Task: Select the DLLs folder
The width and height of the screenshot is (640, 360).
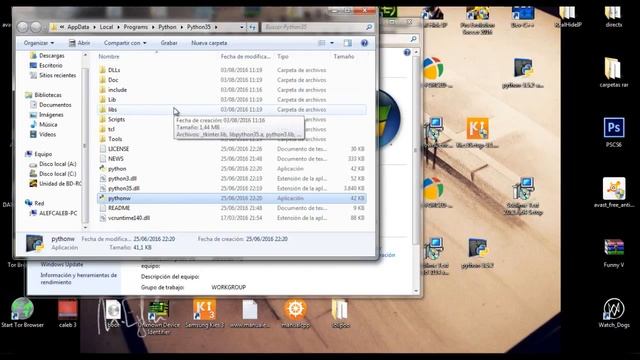Action: 114,70
